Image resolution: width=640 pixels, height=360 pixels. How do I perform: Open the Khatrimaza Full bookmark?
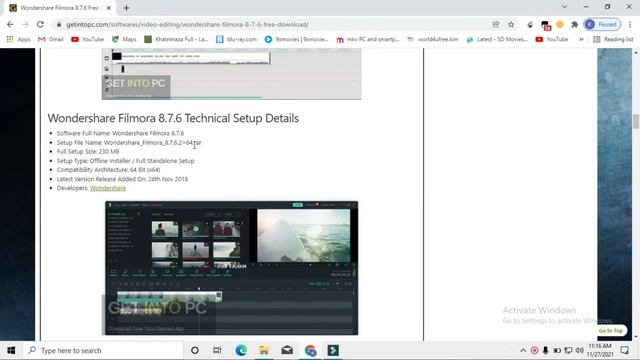click(176, 39)
